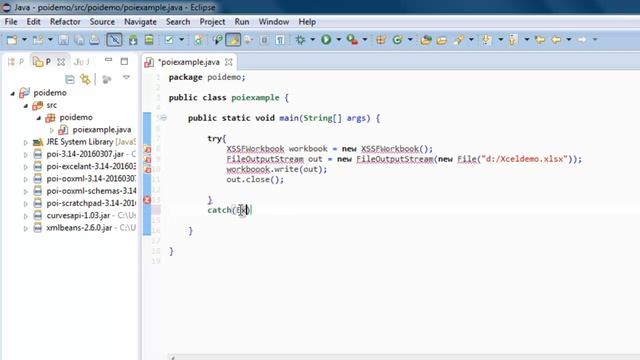Open the Back history dropdown arrow
The width and height of the screenshot is (640, 360).
[x=569, y=40]
